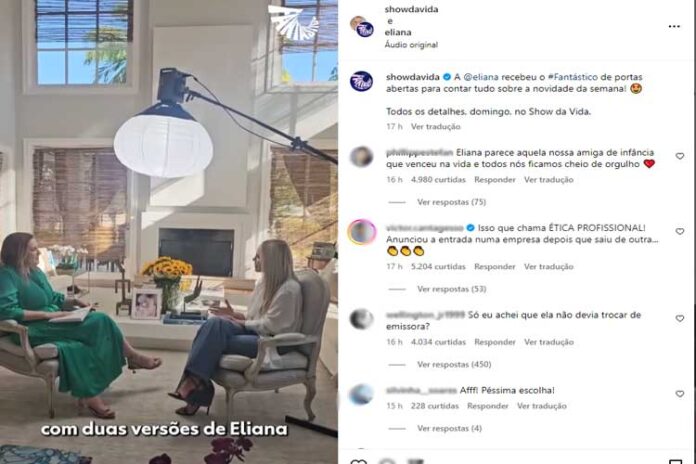Open the #Fantástico hashtag
Screen dimensions: 696x464
(573, 77)
